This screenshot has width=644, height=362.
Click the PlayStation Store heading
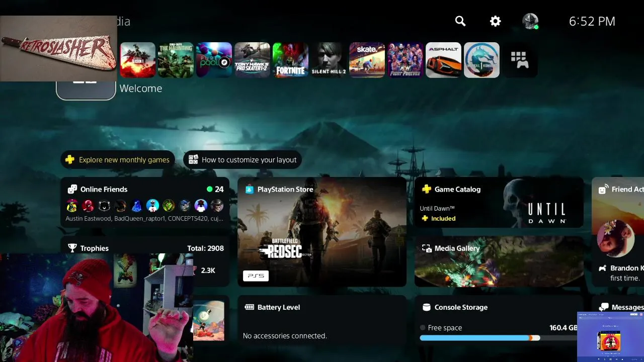point(285,190)
